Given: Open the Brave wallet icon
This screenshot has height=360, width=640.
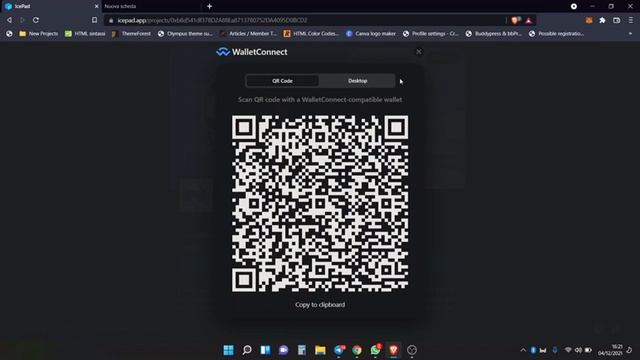Looking at the screenshot, I should (x=617, y=20).
